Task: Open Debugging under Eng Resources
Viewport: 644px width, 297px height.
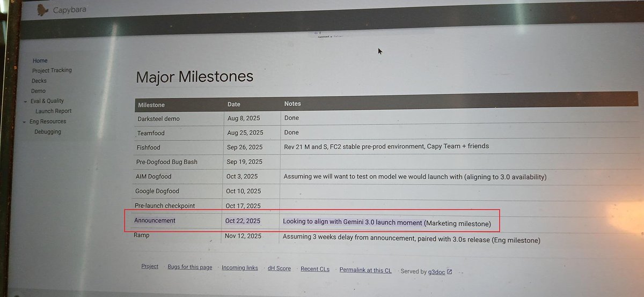Action: pos(48,132)
